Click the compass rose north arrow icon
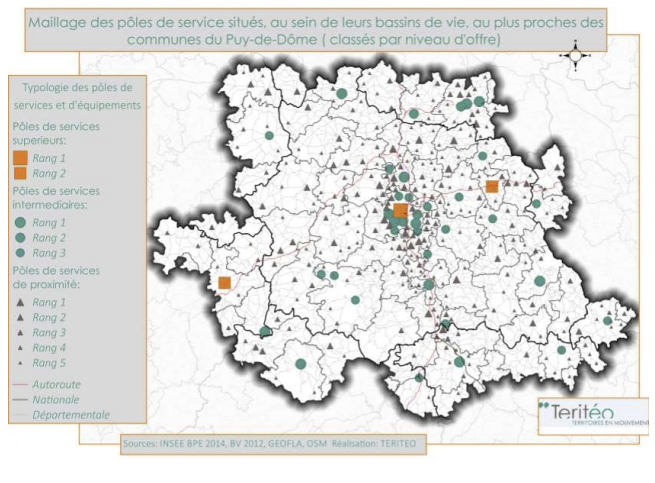655x483 pixels. point(577,55)
